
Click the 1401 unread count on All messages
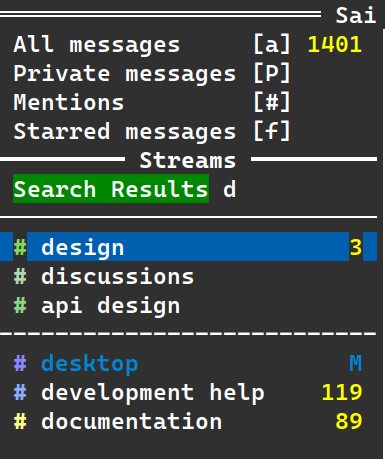pyautogui.click(x=335, y=44)
